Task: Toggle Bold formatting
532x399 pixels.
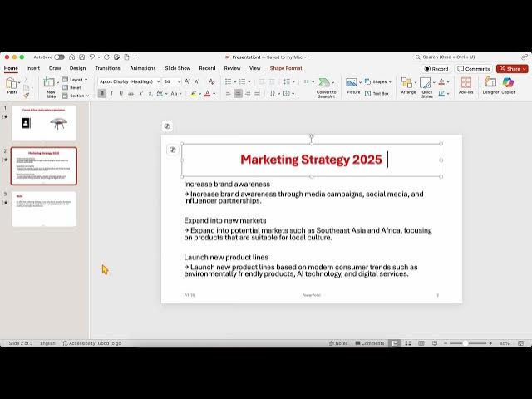Action: pyautogui.click(x=101, y=93)
